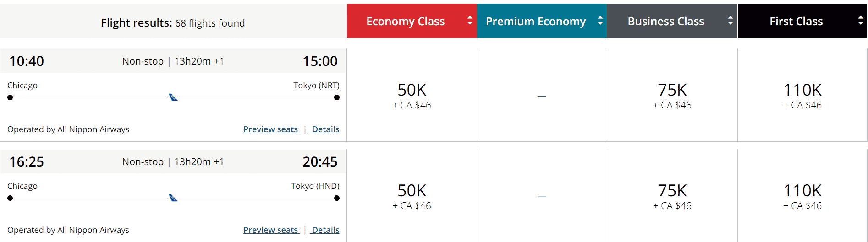This screenshot has width=868, height=242.
Task: Sort by First Class arrows
Action: click(x=860, y=21)
